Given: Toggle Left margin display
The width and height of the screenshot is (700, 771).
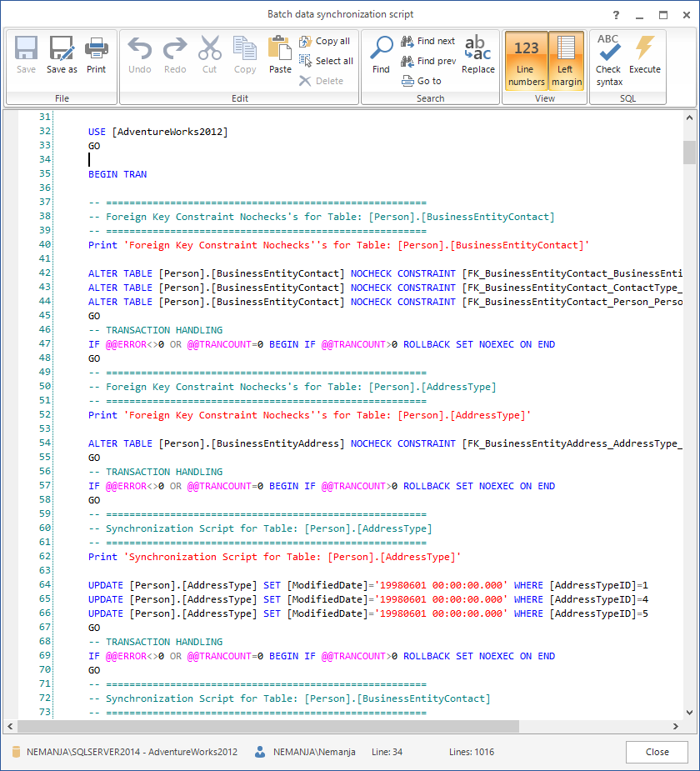Looking at the screenshot, I should pyautogui.click(x=567, y=61).
